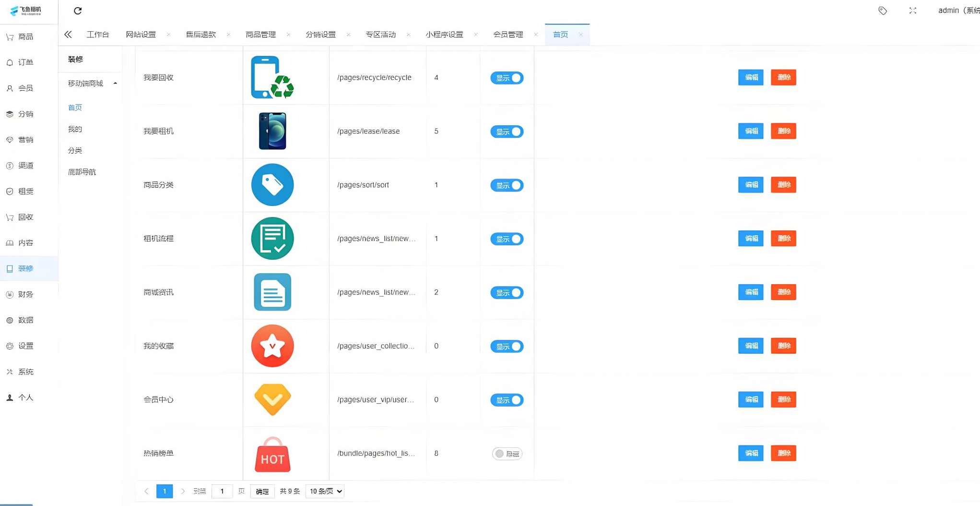Toggle 显示 switch for 我要回收 row
Image resolution: width=980 pixels, height=506 pixels.
507,77
